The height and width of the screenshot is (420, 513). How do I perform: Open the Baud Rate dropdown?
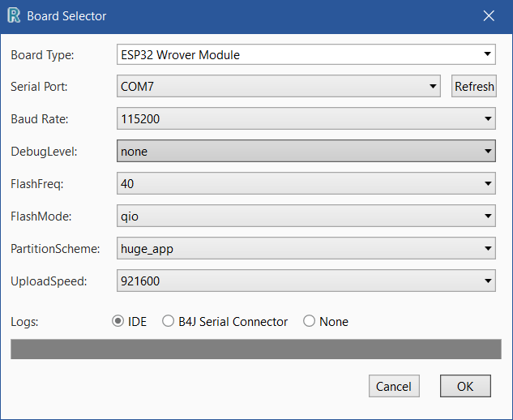click(306, 118)
